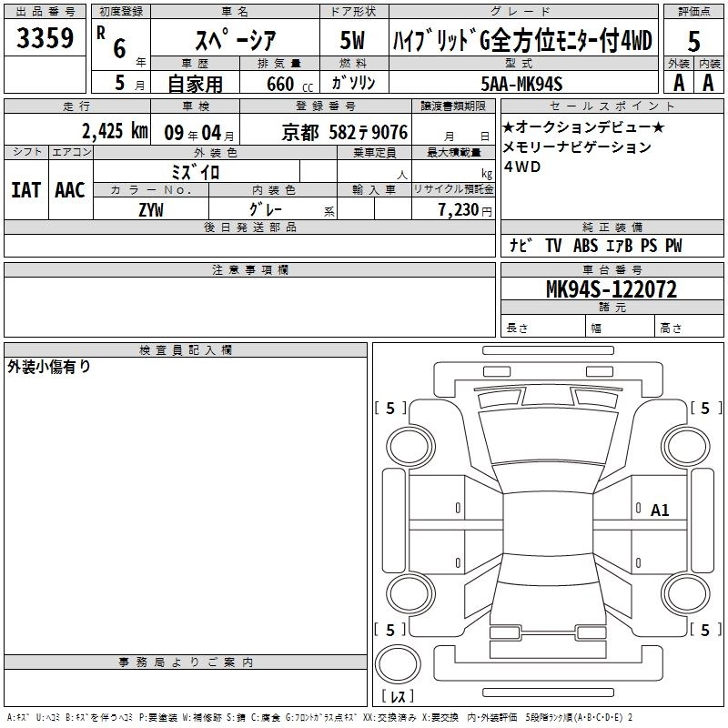Click the model code 5AA-MK94S
Image resolution: width=728 pixels, height=728 pixels.
pos(521,84)
